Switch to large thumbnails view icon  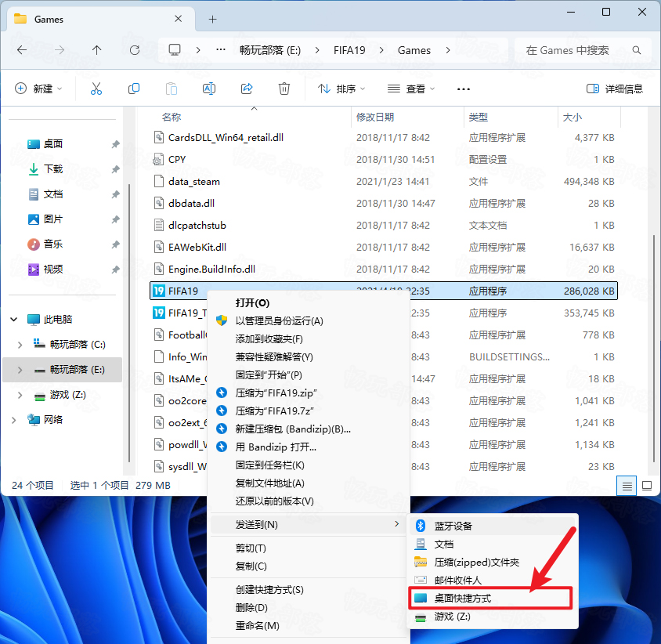coord(647,486)
